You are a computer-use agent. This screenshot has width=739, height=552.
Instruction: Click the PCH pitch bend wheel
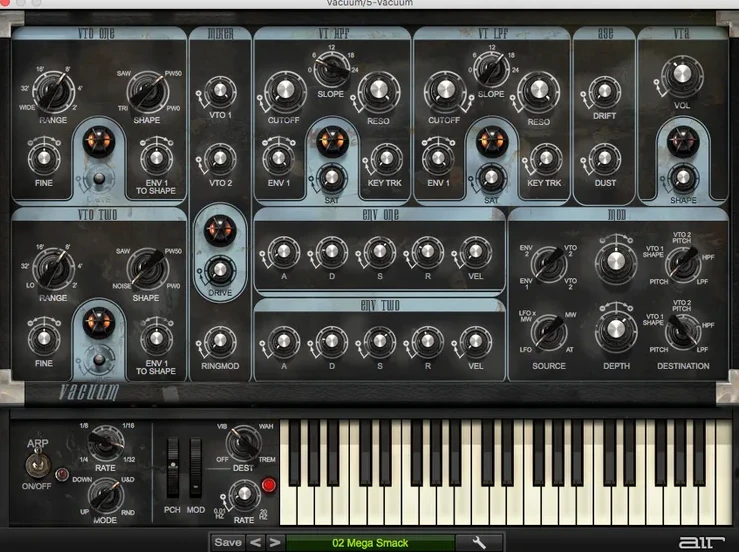(x=172, y=467)
